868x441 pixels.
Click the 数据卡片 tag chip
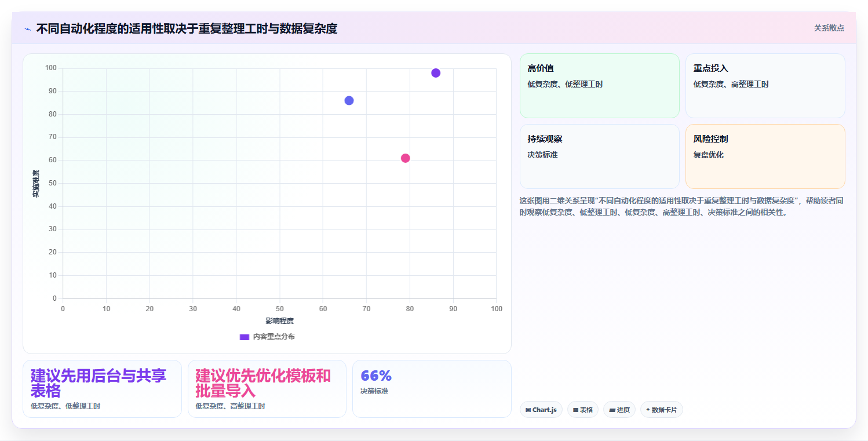[662, 410]
